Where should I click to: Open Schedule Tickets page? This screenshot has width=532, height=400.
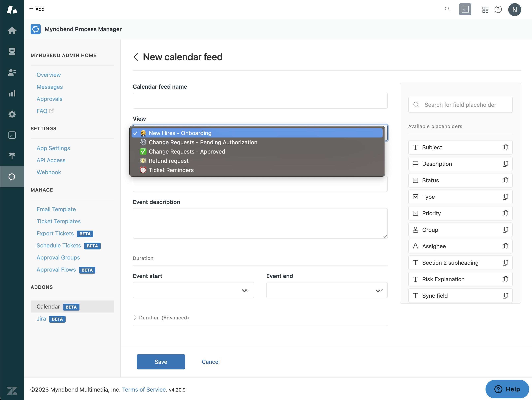(x=59, y=245)
